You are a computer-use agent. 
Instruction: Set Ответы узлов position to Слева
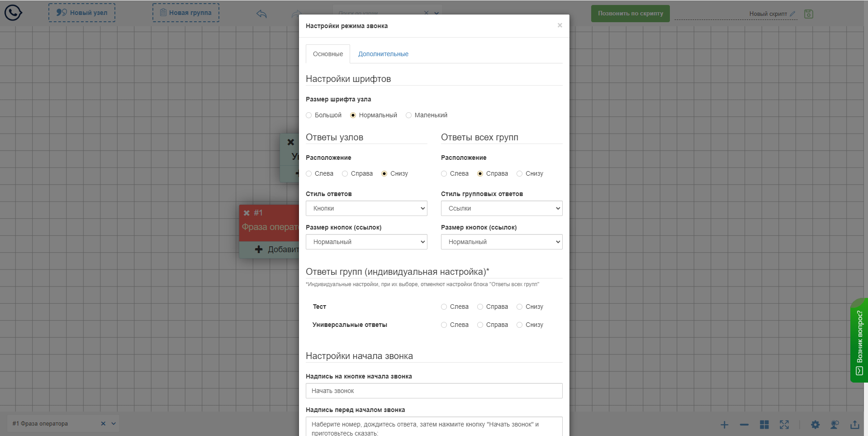tap(309, 174)
